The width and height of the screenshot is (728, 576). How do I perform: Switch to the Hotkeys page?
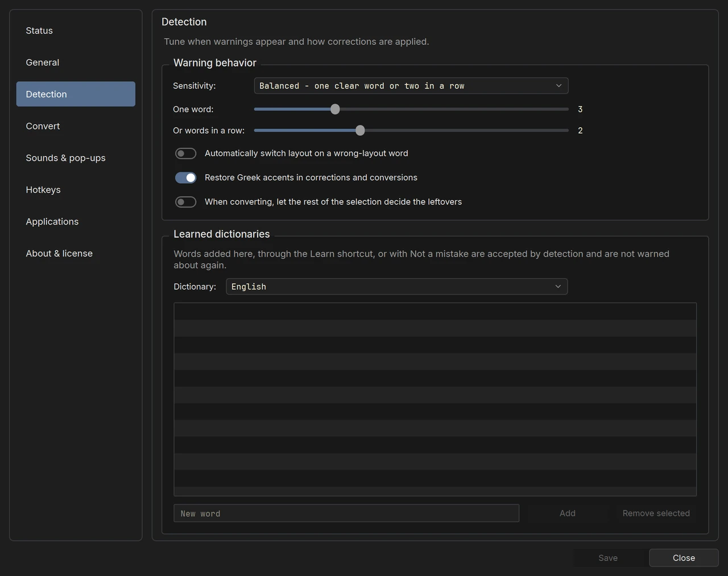pyautogui.click(x=76, y=190)
